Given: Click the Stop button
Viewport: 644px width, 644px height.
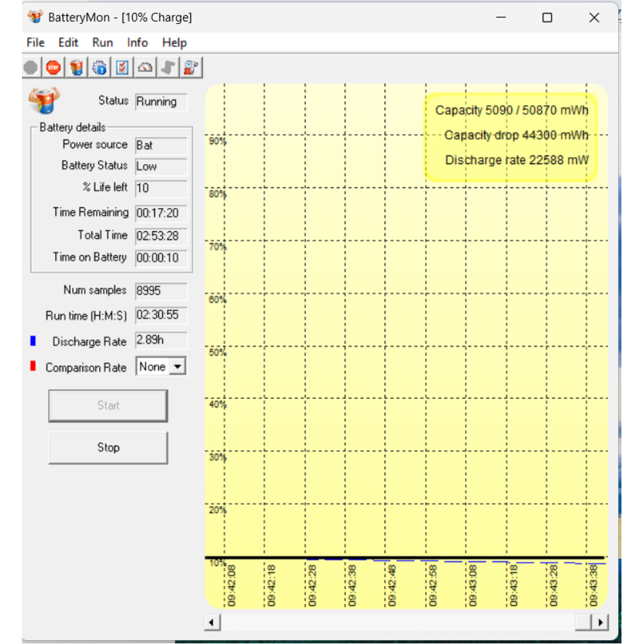Looking at the screenshot, I should [108, 448].
